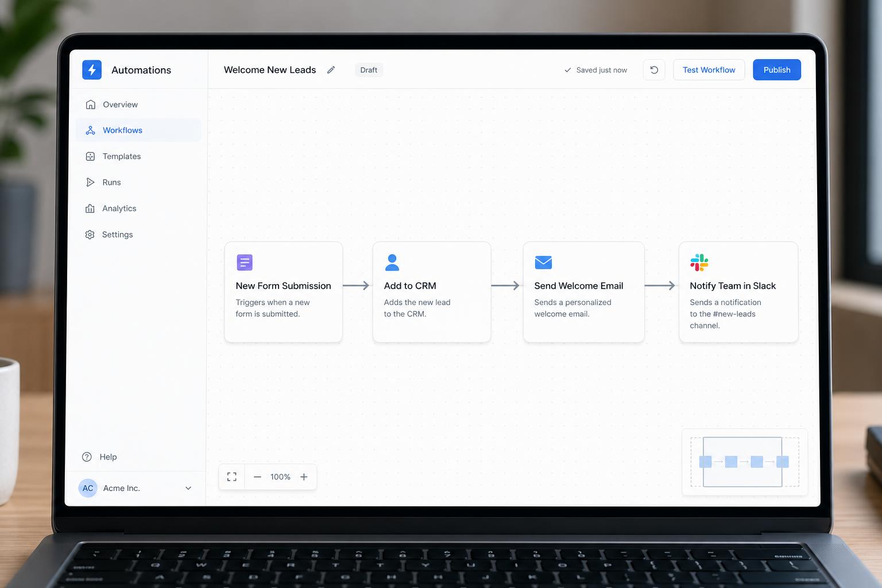The image size is (882, 588).
Task: Go to Templates section
Action: (x=138, y=156)
